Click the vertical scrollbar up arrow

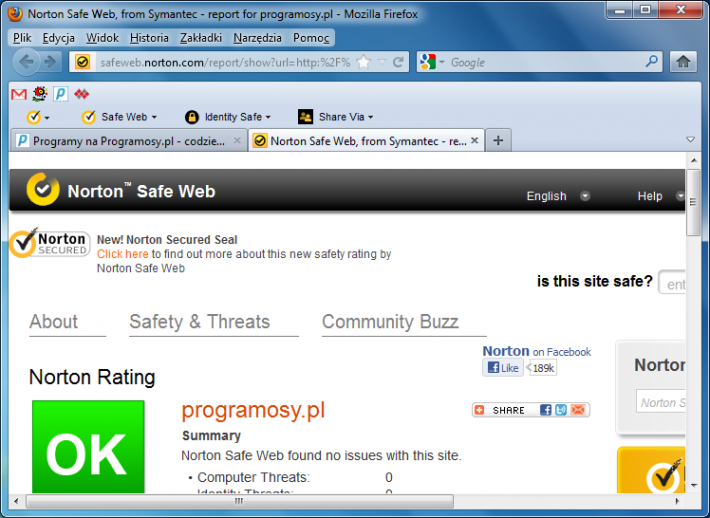click(x=693, y=160)
